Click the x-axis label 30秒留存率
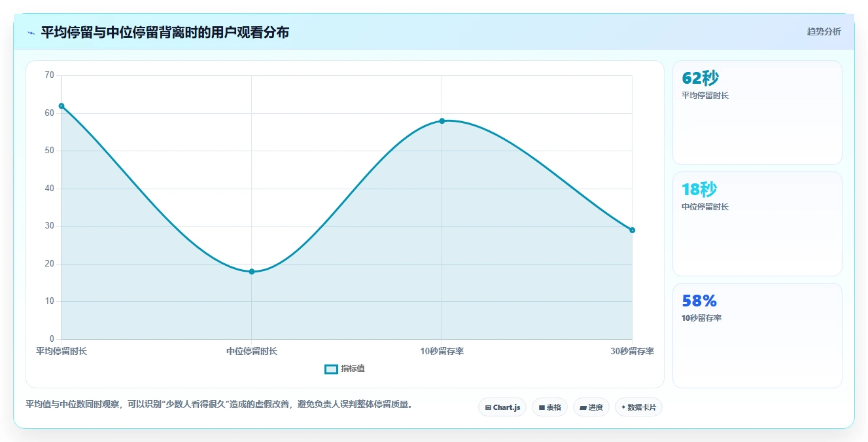Viewport: 868px width, 442px height. click(x=633, y=352)
